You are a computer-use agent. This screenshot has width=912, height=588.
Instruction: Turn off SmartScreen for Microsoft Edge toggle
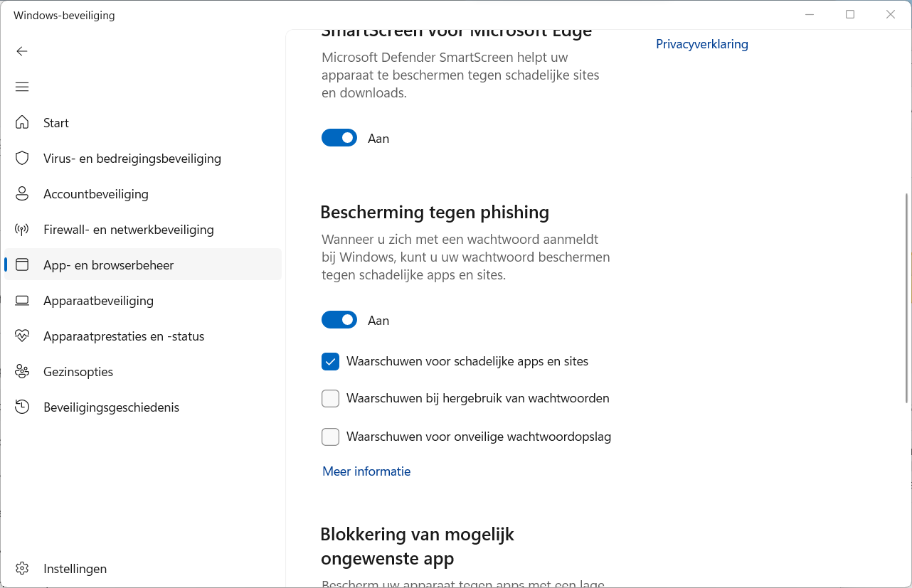[x=339, y=138]
